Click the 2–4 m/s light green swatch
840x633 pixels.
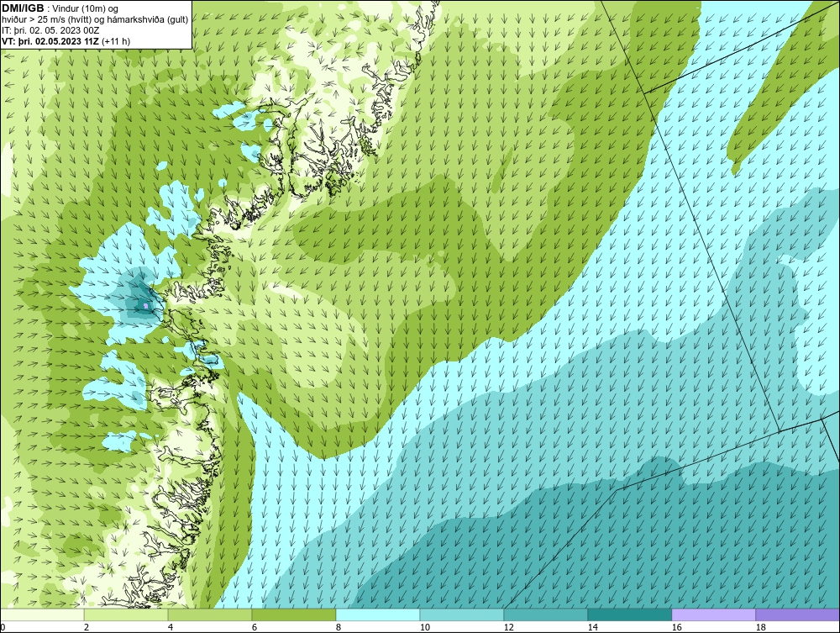pyautogui.click(x=126, y=615)
